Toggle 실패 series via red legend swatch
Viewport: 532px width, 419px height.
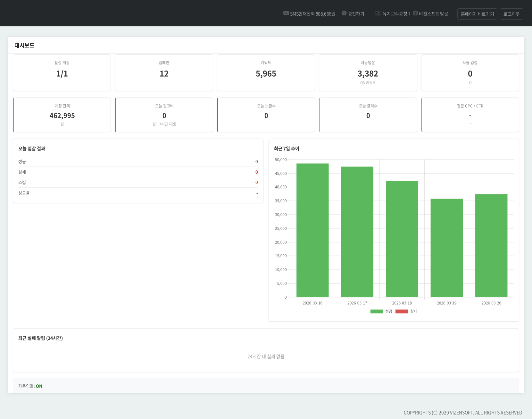coord(402,311)
